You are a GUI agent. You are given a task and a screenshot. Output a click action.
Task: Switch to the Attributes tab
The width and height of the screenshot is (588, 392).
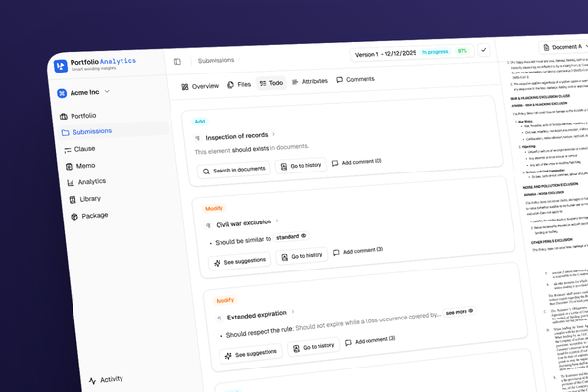pos(310,81)
